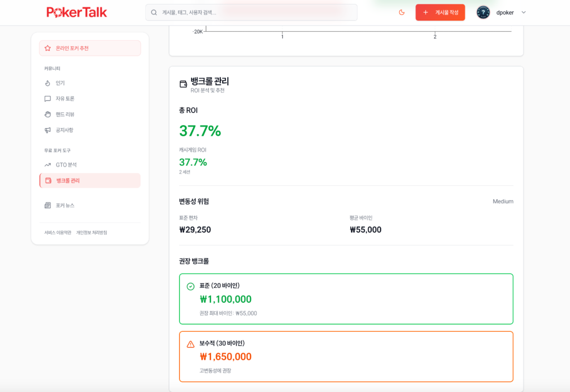Click the ₩1,650,000 amount
This screenshot has width=570, height=392.
click(x=226, y=357)
